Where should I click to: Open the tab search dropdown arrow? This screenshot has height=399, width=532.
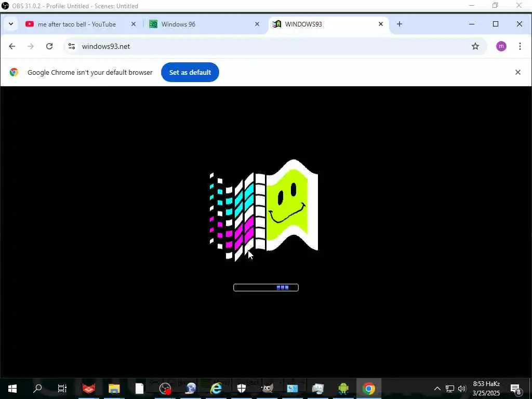click(11, 24)
